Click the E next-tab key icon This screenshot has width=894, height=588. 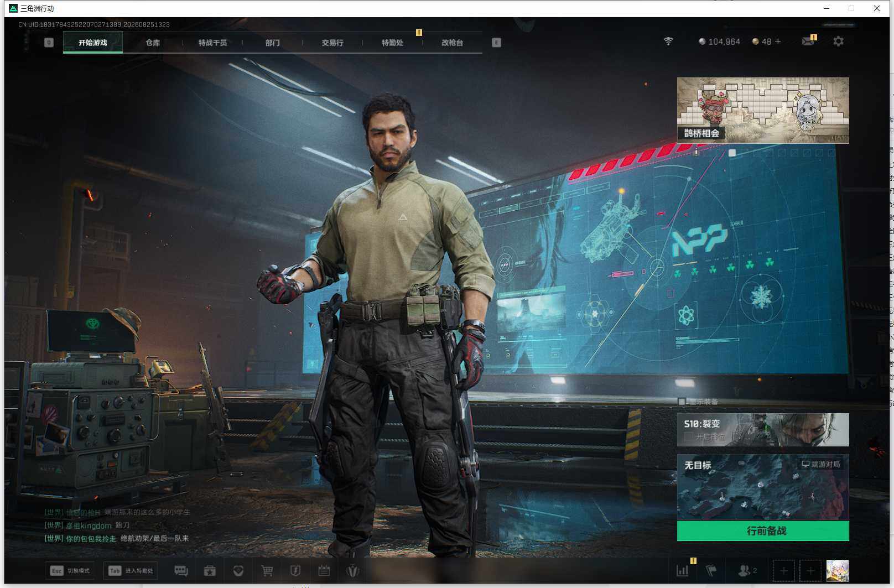click(496, 43)
